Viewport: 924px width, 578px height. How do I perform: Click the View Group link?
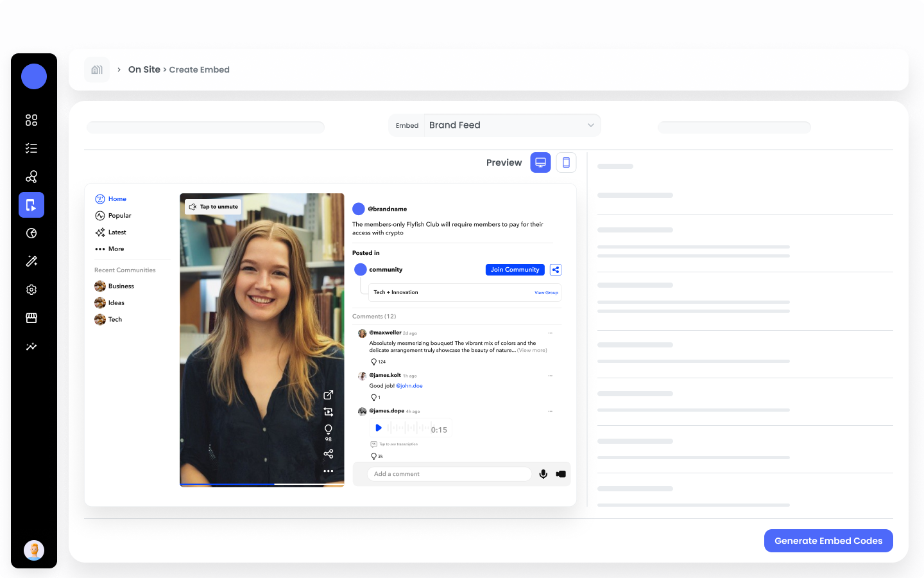[x=546, y=293]
